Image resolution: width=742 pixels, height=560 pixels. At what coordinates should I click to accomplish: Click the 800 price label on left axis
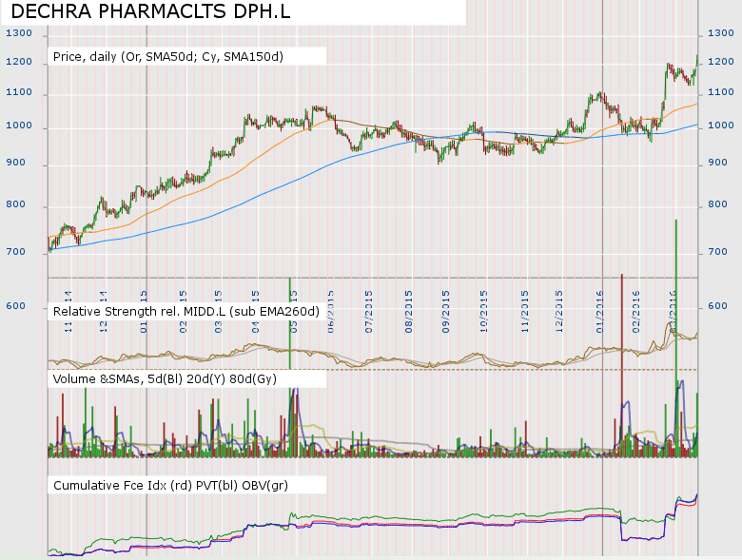coord(16,205)
